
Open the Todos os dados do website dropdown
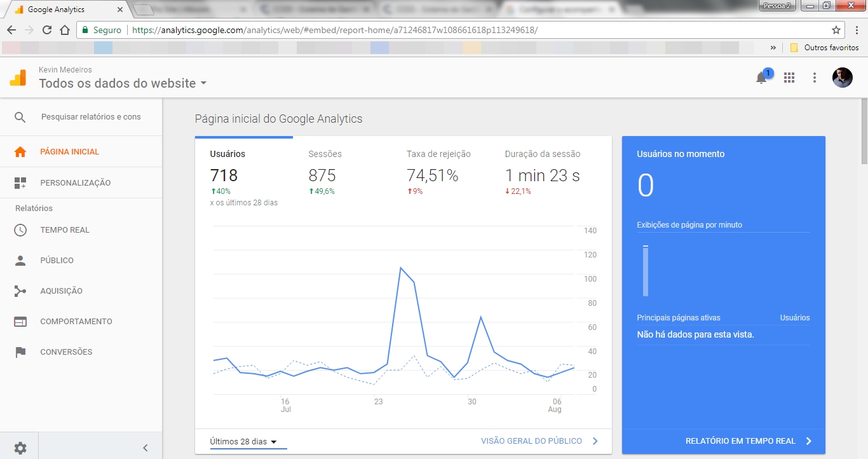tap(123, 83)
